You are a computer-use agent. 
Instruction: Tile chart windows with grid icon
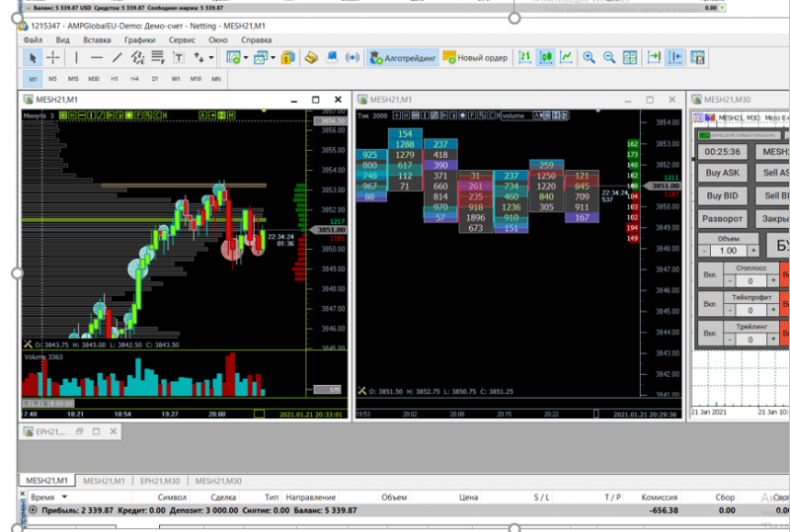click(630, 58)
